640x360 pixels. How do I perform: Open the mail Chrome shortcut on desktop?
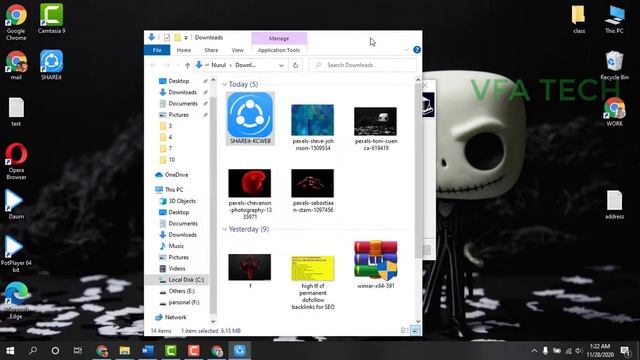(x=16, y=65)
